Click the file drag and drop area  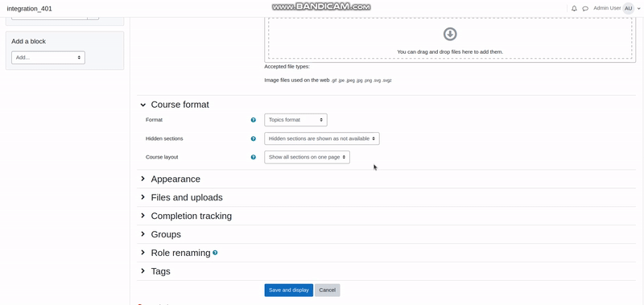pyautogui.click(x=450, y=39)
